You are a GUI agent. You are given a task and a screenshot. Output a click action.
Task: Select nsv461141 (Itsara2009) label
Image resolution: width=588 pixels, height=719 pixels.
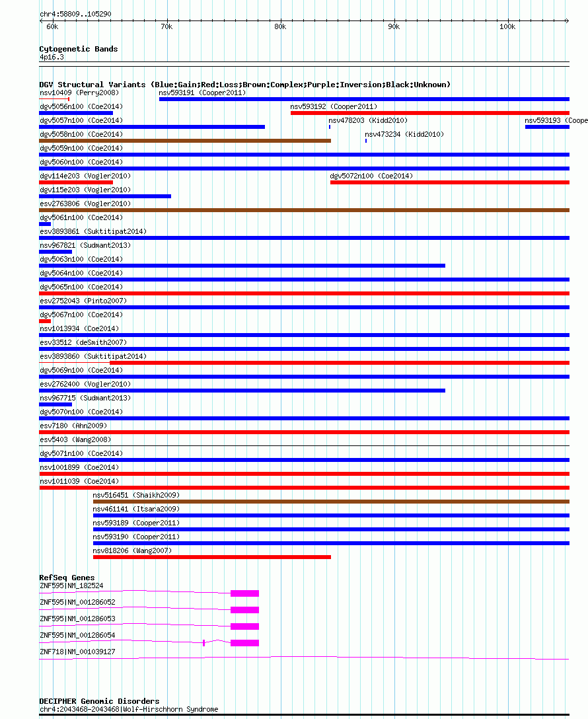tap(136, 509)
